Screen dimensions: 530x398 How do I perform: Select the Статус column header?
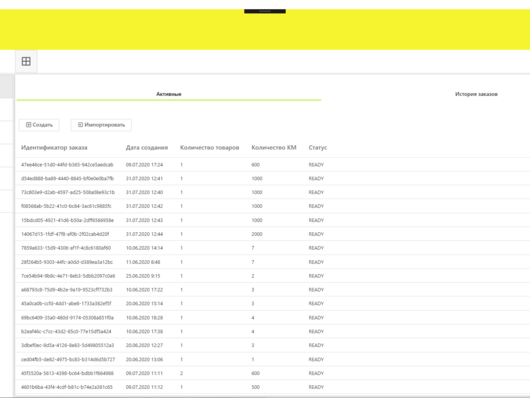(x=318, y=147)
